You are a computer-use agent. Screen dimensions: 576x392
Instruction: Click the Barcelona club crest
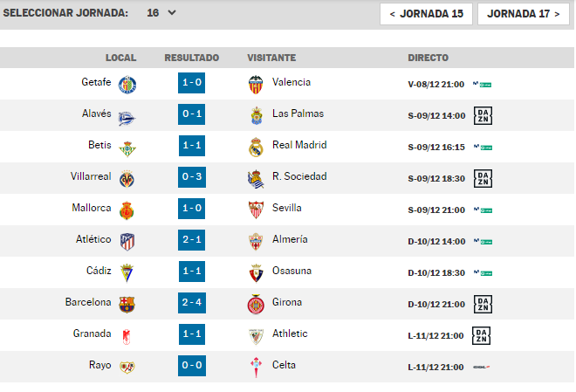click(x=127, y=304)
